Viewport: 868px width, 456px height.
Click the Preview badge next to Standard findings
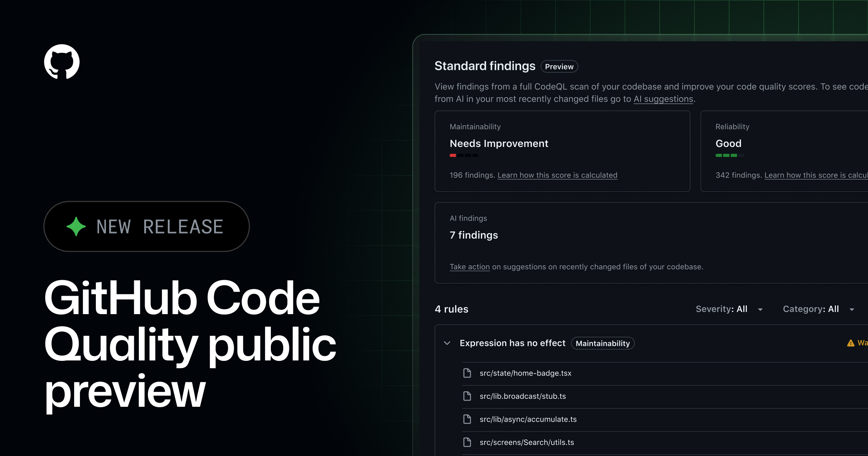click(x=559, y=67)
